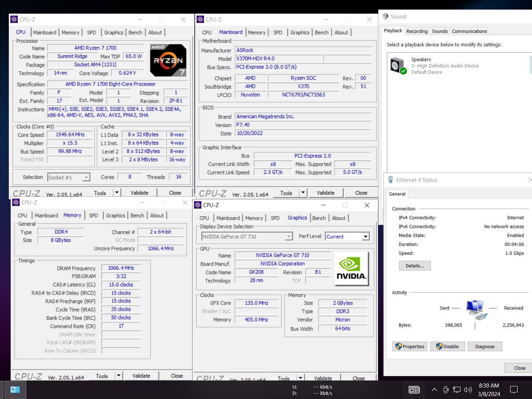This screenshot has width=532, height=399.
Task: Click the Core Speed 1549.64 MHz value
Action: point(70,135)
